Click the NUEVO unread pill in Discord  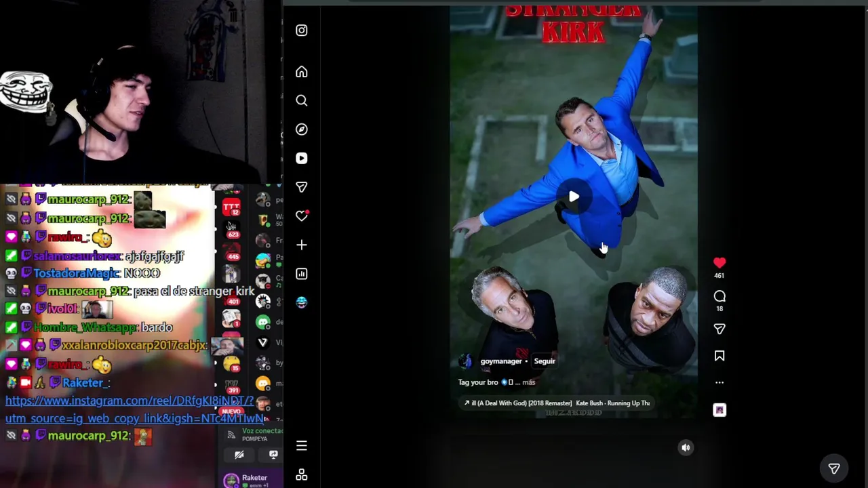[x=231, y=411]
